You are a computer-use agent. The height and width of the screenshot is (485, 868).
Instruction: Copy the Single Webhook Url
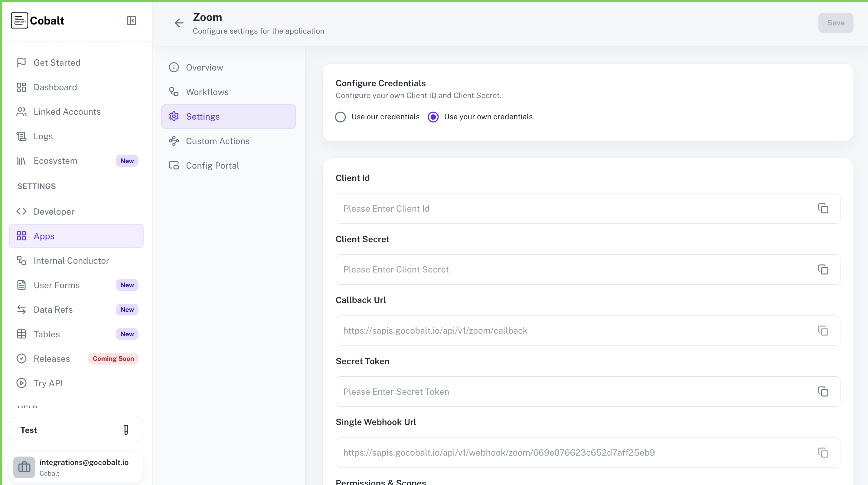(x=823, y=453)
